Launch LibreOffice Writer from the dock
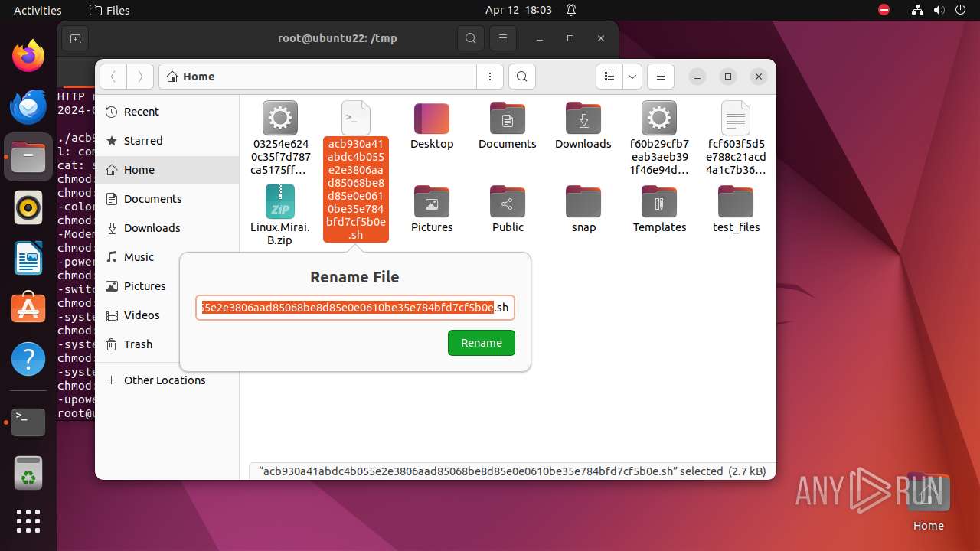This screenshot has width=980, height=551. point(28,258)
